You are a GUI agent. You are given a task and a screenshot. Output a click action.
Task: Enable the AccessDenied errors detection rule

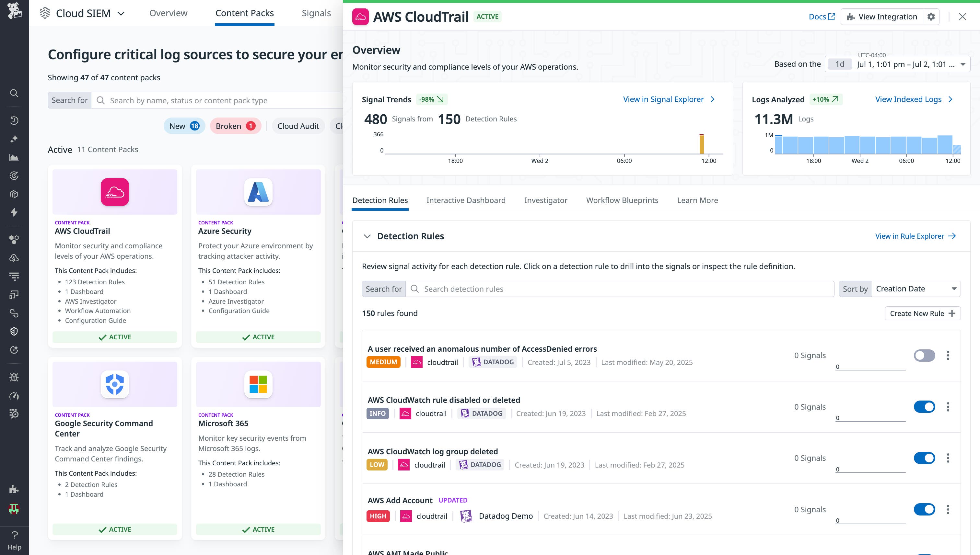pos(924,355)
